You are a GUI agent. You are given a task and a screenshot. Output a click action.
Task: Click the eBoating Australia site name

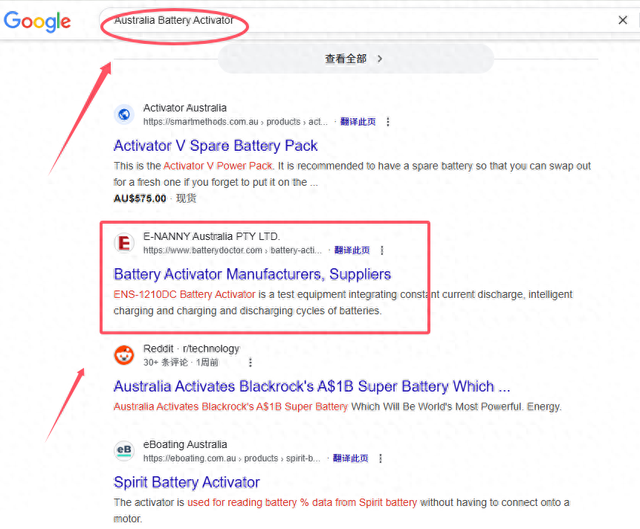[185, 445]
